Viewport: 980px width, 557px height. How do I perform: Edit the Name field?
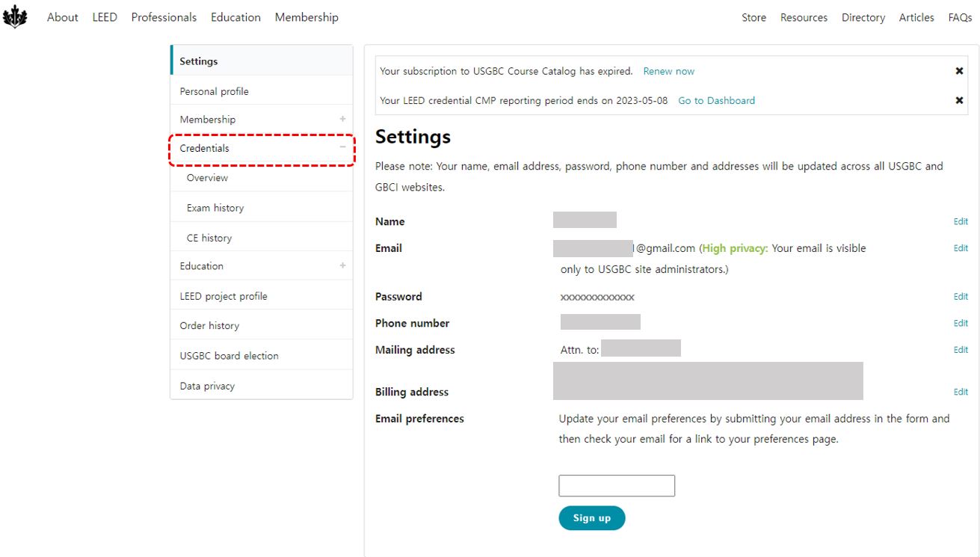pos(961,221)
